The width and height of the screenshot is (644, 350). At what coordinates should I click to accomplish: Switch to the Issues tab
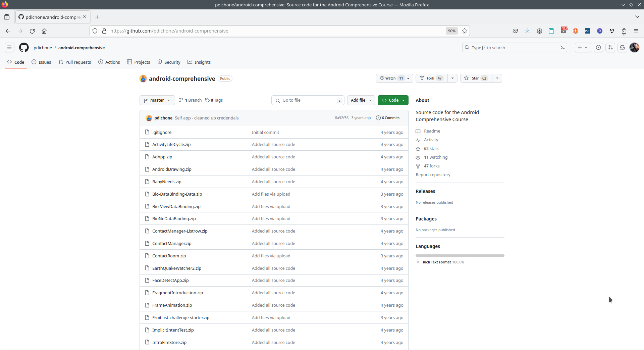[41, 62]
